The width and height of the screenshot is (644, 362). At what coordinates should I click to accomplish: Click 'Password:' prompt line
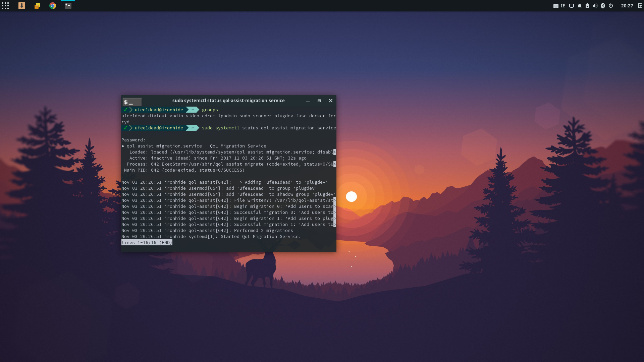[x=133, y=140]
